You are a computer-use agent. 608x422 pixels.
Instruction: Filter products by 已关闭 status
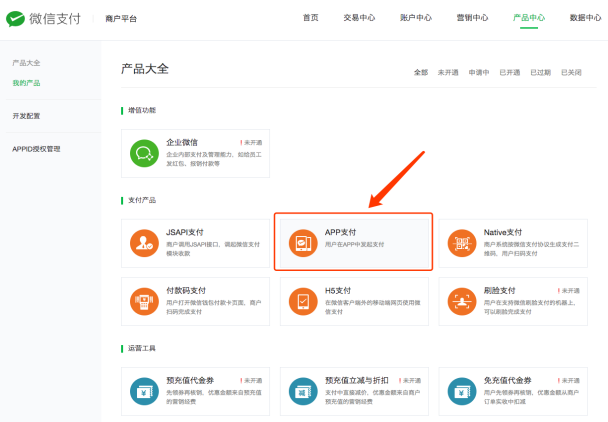(571, 73)
